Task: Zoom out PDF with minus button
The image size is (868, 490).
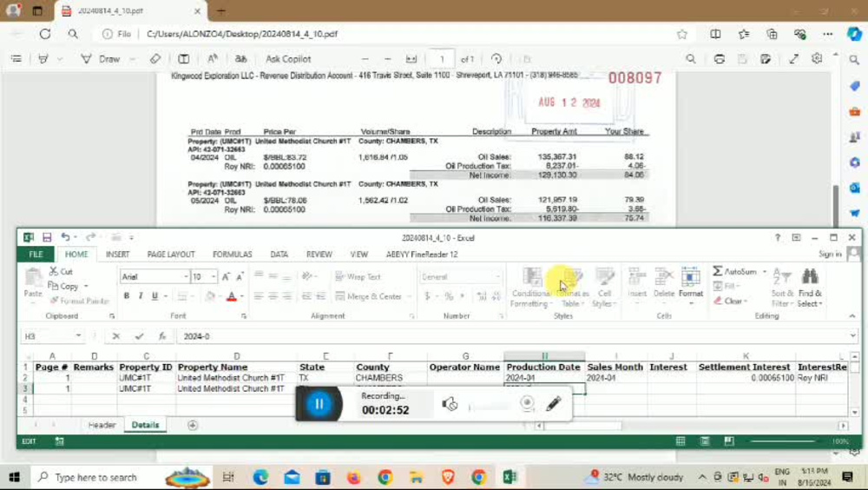Action: 365,59
